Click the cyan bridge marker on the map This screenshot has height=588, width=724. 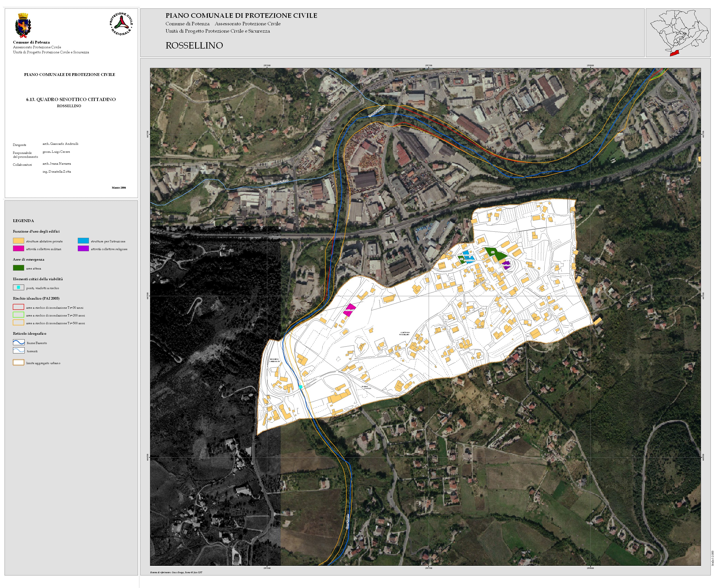[301, 386]
